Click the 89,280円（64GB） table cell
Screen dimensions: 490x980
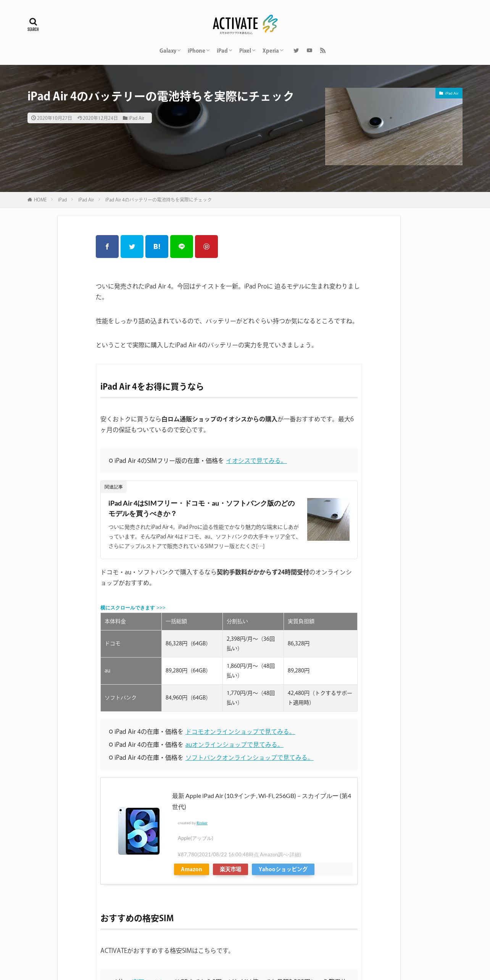pyautogui.click(x=192, y=671)
